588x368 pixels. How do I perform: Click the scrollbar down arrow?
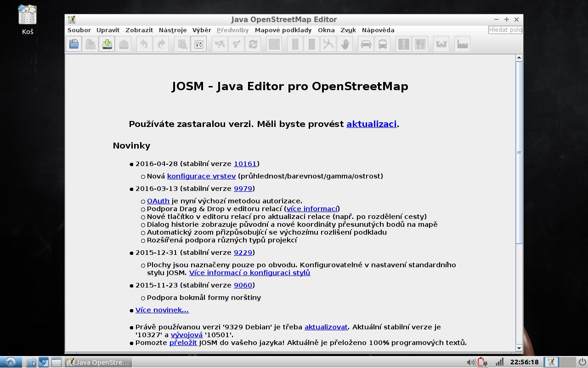click(519, 348)
